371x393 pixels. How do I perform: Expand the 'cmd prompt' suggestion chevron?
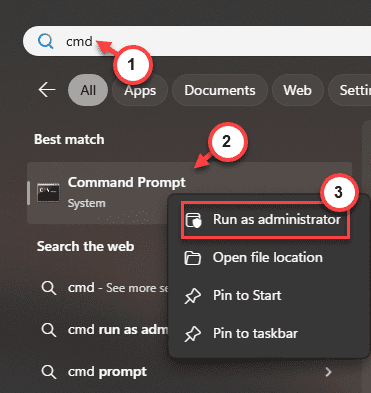329,372
